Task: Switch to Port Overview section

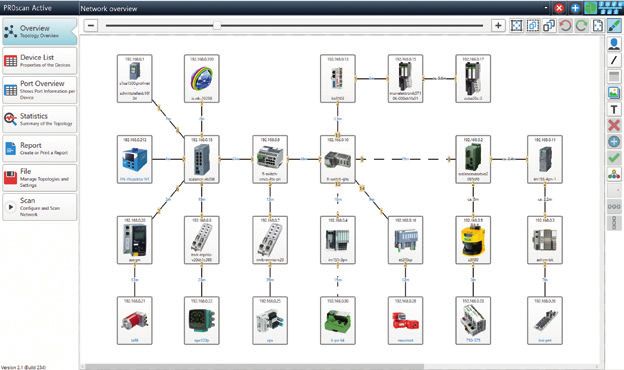Action: (x=39, y=90)
